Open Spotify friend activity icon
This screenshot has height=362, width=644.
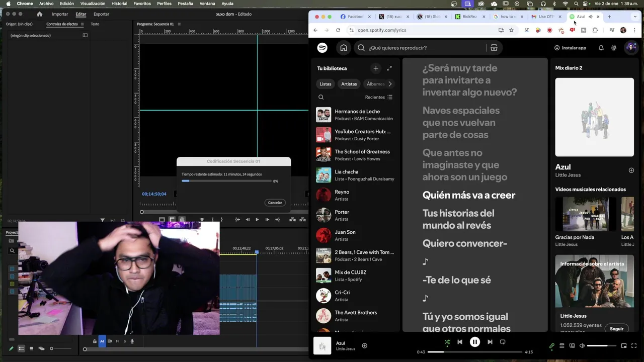click(614, 48)
